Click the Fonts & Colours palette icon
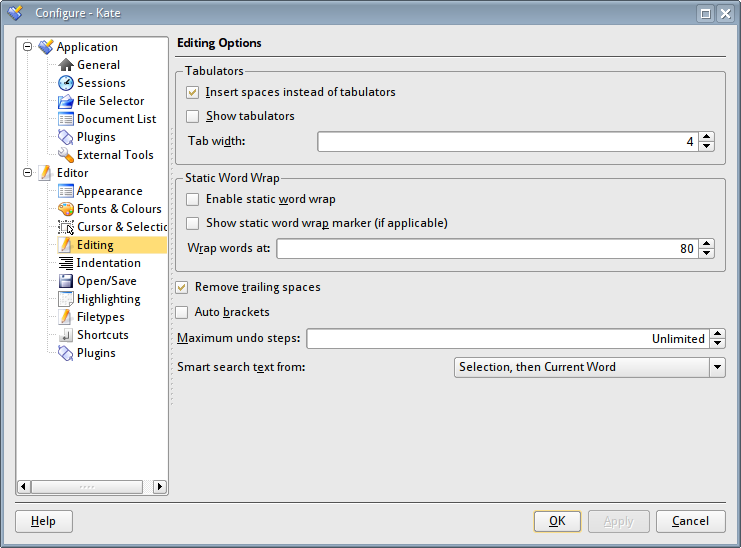Screen dimensions: 741x548 pyautogui.click(x=66, y=209)
